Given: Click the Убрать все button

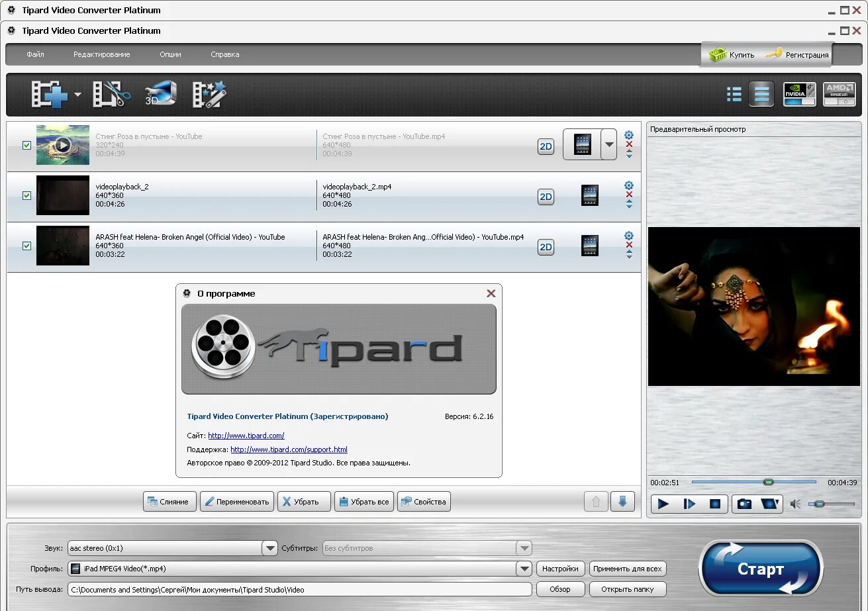Looking at the screenshot, I should [364, 502].
